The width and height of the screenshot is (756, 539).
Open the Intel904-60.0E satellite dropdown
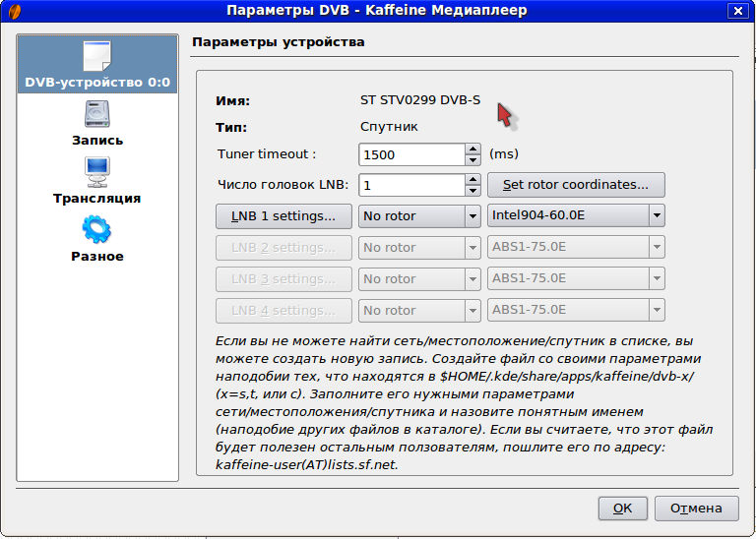pyautogui.click(x=576, y=216)
